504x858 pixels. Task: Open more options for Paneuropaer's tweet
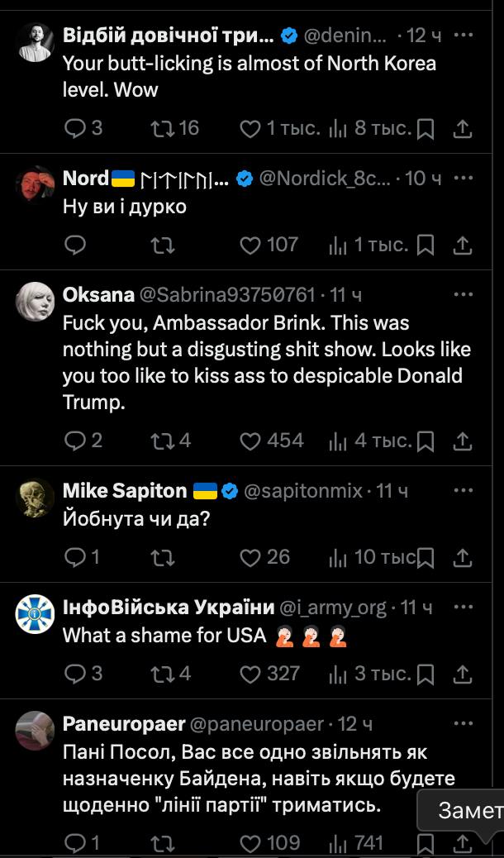tap(464, 722)
